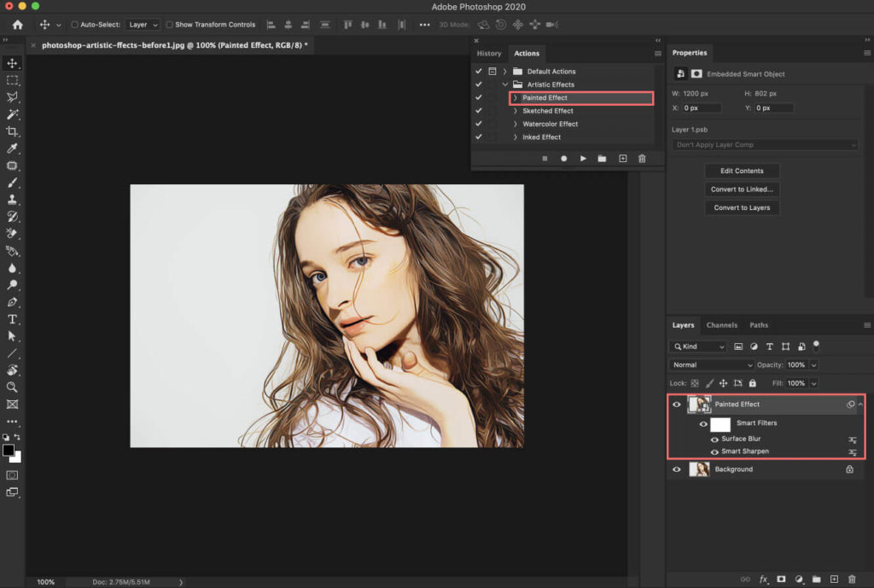Click the background color swatch
Viewport: 874px width, 588px height.
click(x=17, y=457)
